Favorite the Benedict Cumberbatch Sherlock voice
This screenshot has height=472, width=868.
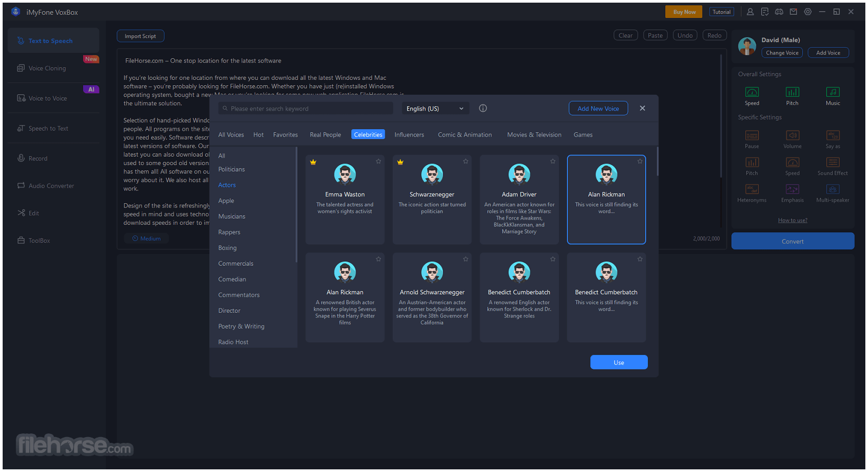tap(553, 259)
